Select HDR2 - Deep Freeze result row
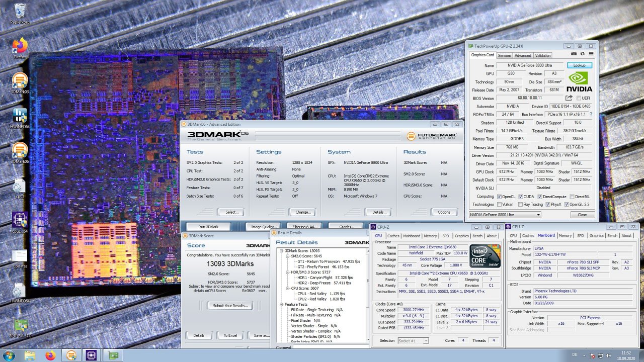 [324, 283]
